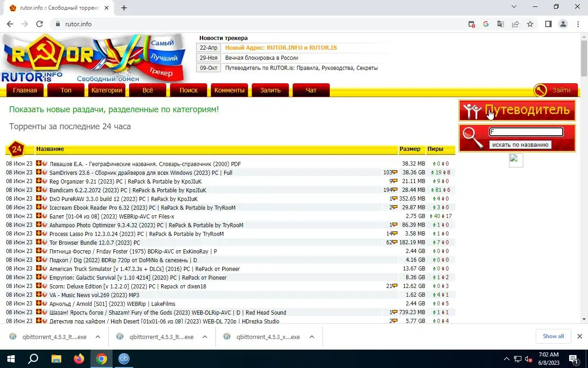The height and width of the screenshot is (368, 588).
Task: Close the downloads bar
Action: 579,336
